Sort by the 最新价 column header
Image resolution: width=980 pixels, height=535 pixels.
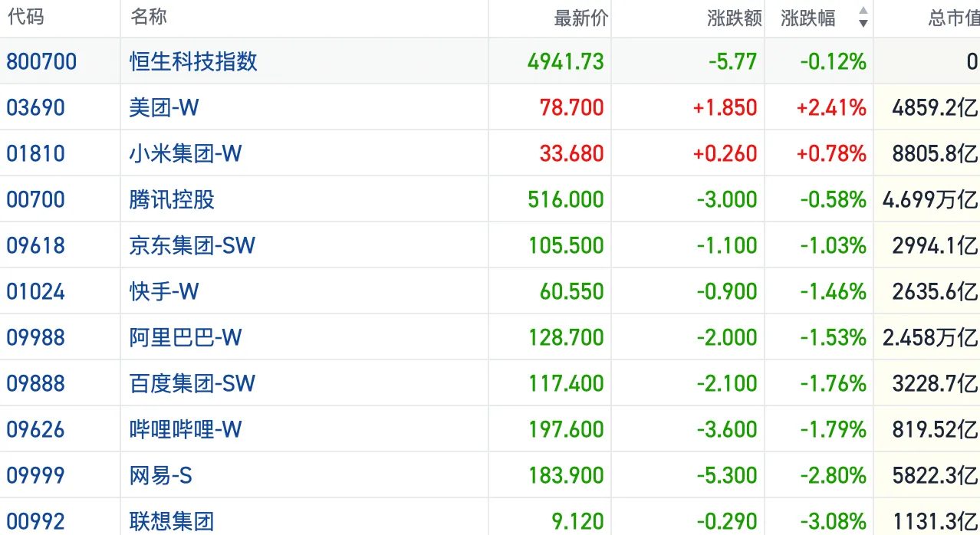[580, 18]
